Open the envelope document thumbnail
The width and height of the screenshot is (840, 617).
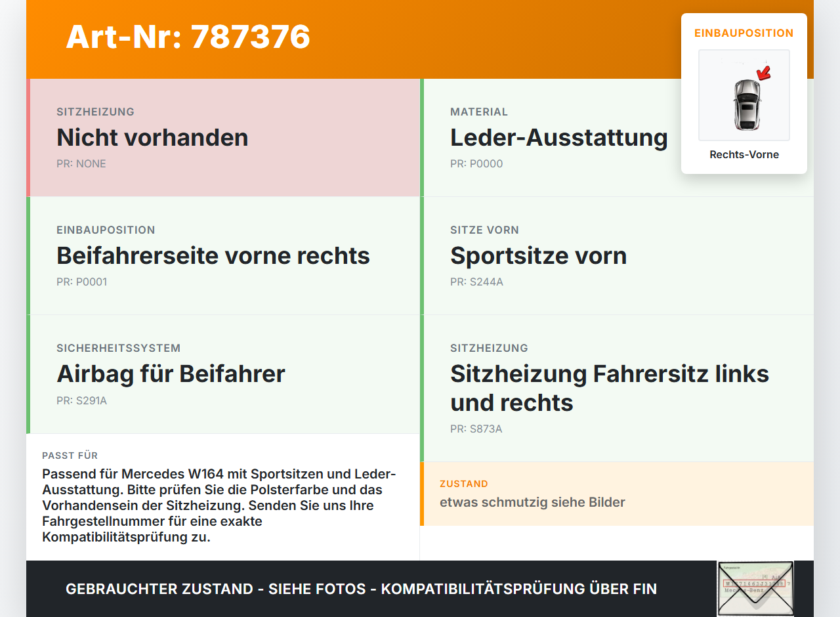755,589
